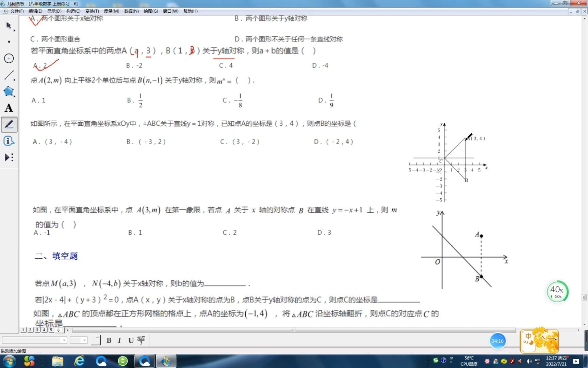Viewport: 588px width, 368px height.
Task: Click the horizontal scrollbar left arrow
Action: [68, 330]
